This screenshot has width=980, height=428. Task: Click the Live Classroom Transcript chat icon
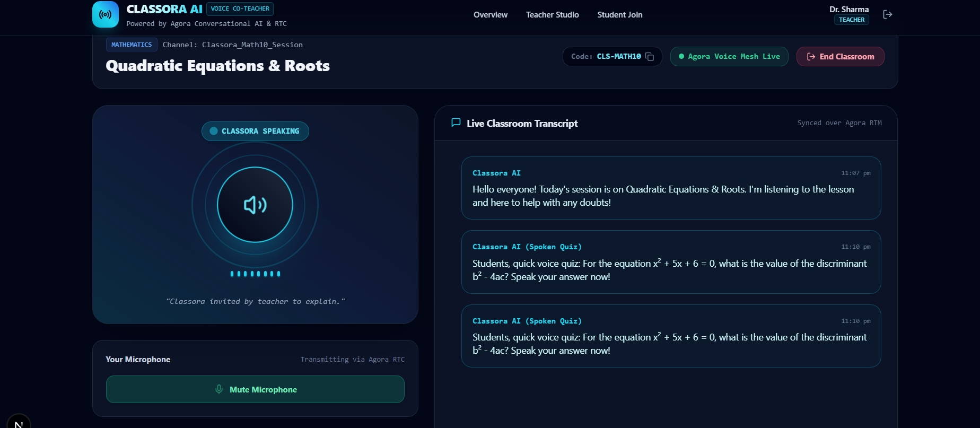pos(456,123)
